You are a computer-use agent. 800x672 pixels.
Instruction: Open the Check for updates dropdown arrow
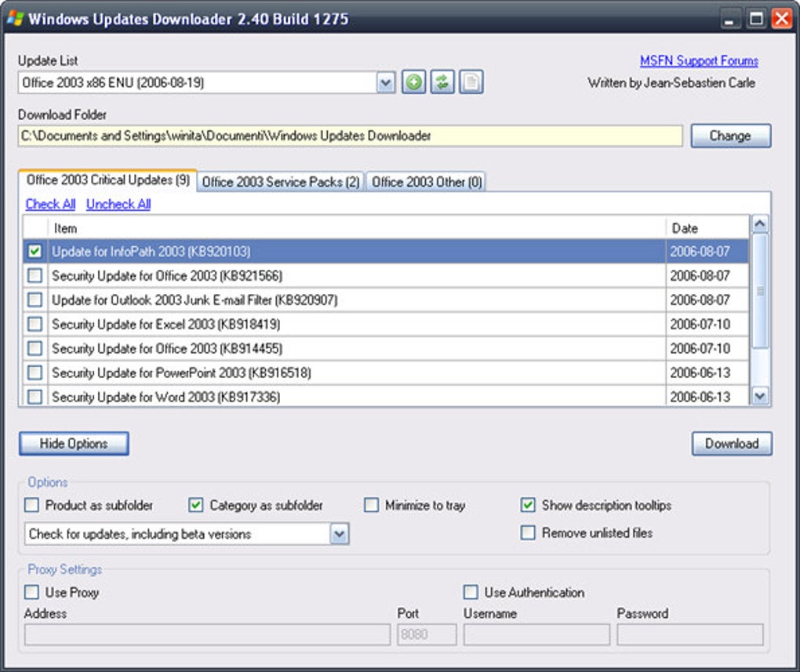[340, 534]
